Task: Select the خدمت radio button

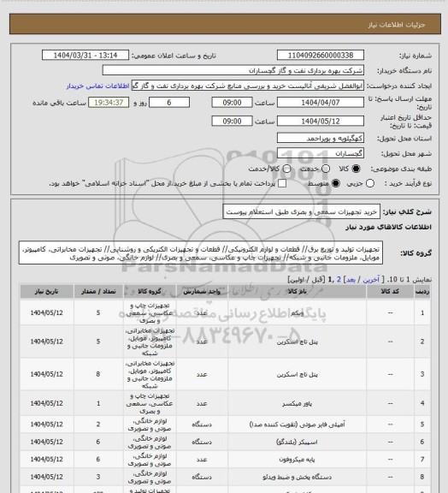Action: point(326,169)
